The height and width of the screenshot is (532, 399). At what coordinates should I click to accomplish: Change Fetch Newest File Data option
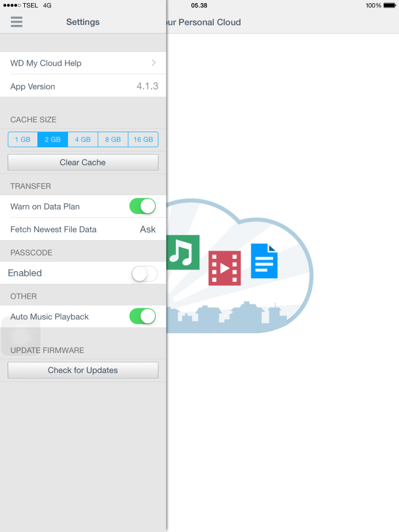click(147, 230)
